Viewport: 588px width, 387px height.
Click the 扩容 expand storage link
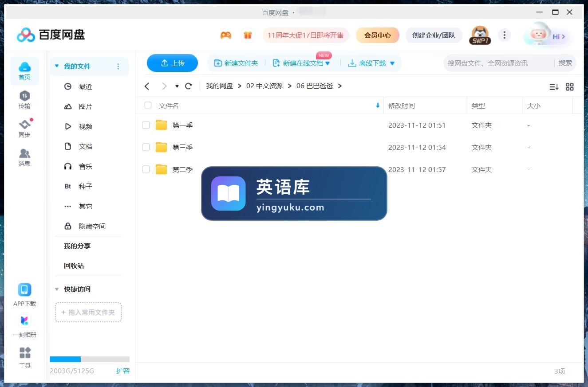pyautogui.click(x=123, y=371)
